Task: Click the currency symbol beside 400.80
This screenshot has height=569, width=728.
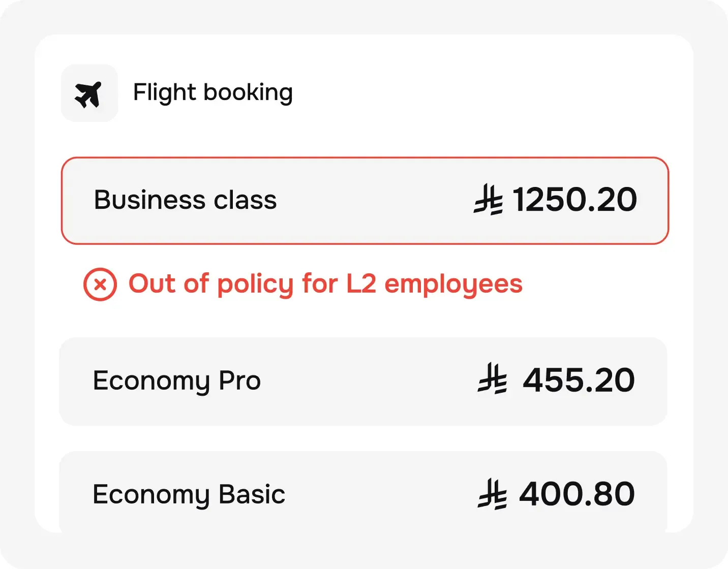Action: point(492,494)
